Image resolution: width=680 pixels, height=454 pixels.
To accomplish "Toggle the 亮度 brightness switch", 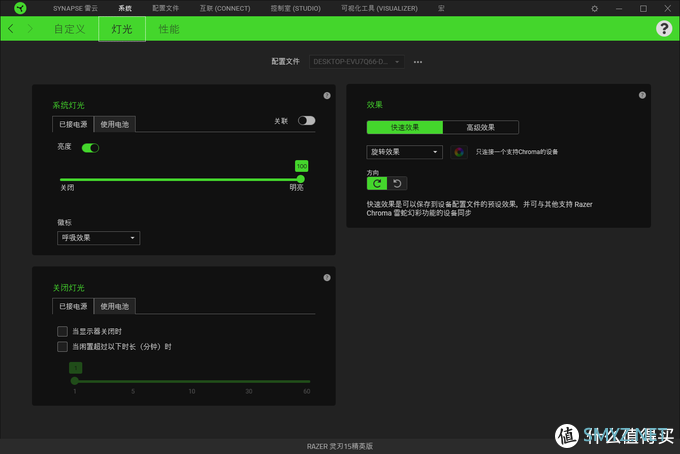I will (x=90, y=148).
